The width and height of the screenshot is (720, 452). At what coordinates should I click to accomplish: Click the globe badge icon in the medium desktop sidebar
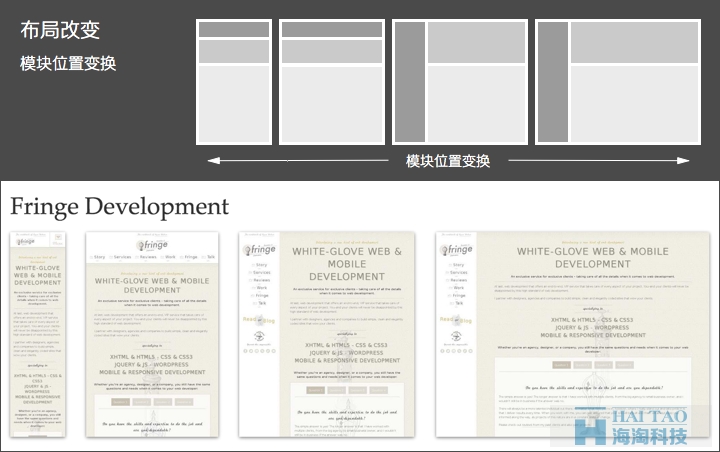(259, 335)
